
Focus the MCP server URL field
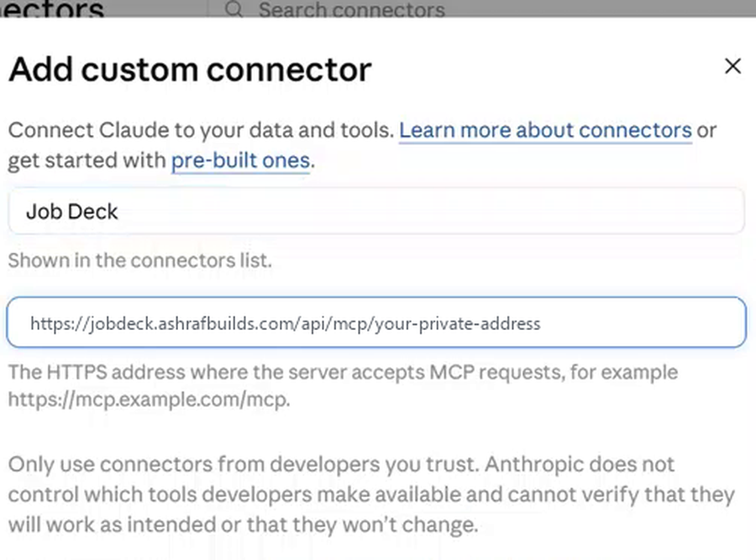tap(376, 322)
